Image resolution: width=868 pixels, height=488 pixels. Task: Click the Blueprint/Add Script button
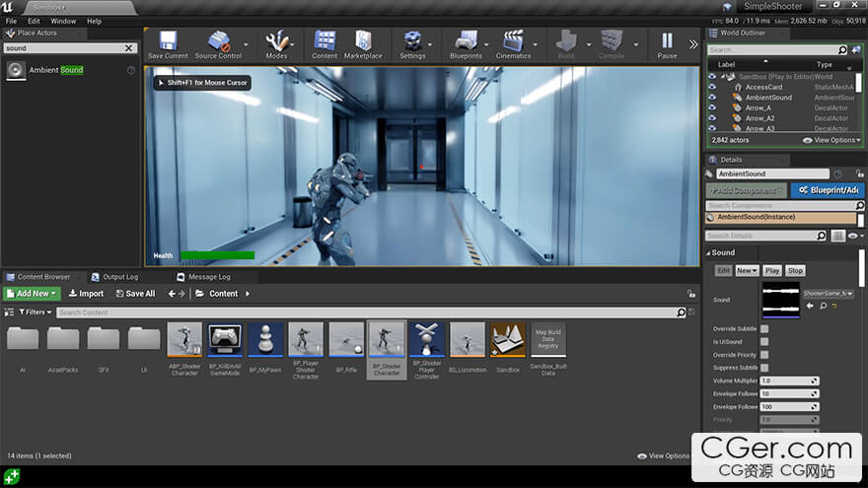[828, 190]
